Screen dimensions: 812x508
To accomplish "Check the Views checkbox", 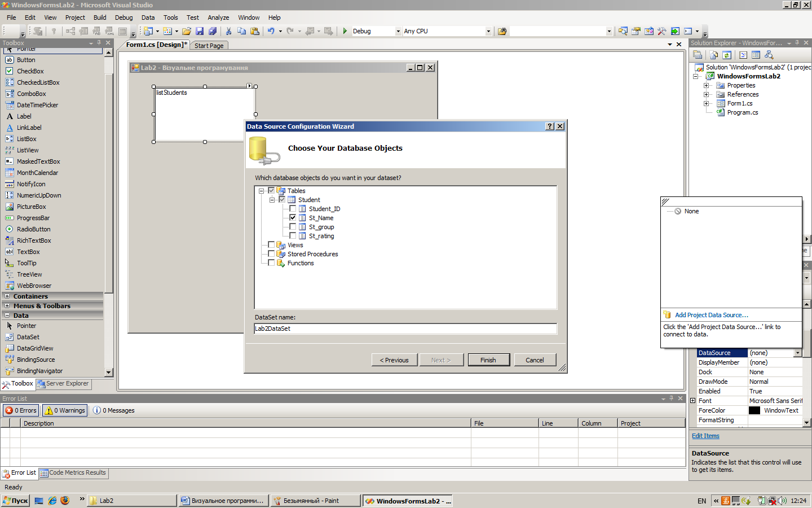I will (x=271, y=244).
